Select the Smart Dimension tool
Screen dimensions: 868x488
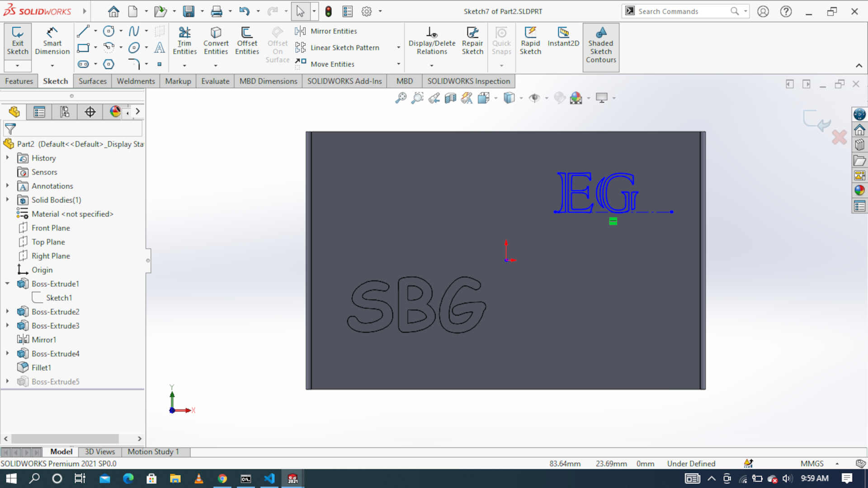52,41
